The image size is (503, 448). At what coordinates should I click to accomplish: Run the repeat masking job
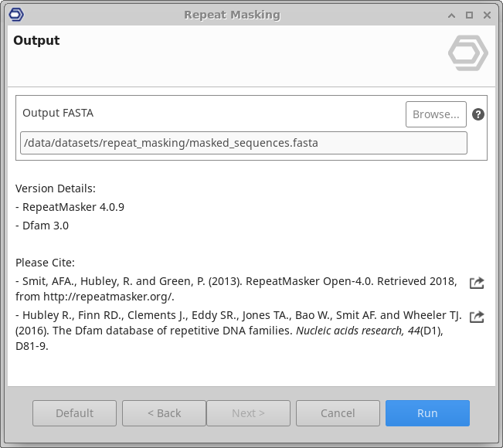(427, 413)
